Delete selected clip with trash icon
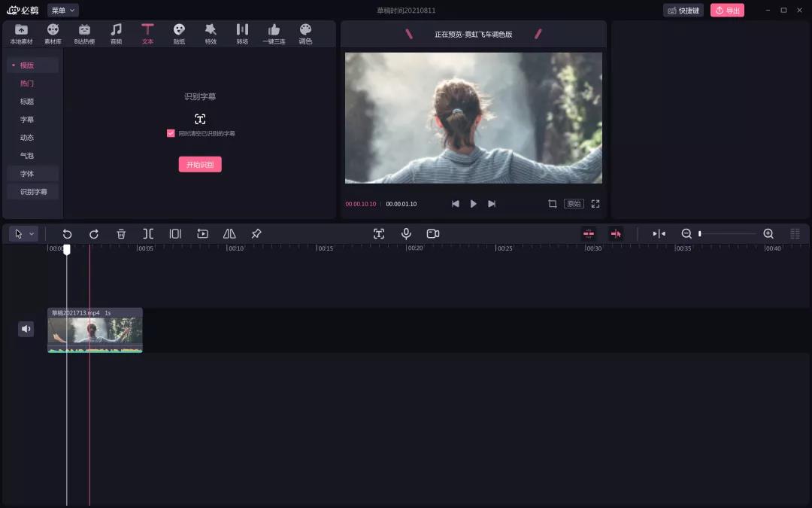Screen dimensions: 812x508 (x=121, y=234)
